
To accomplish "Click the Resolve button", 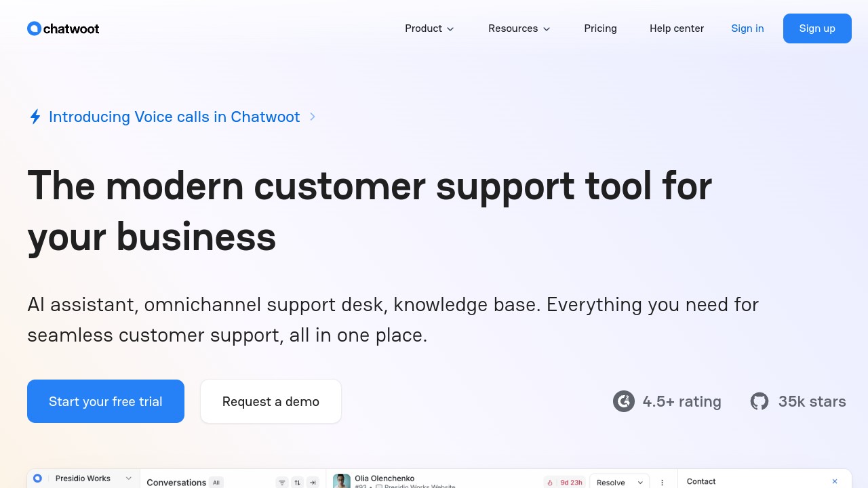I will click(611, 483).
